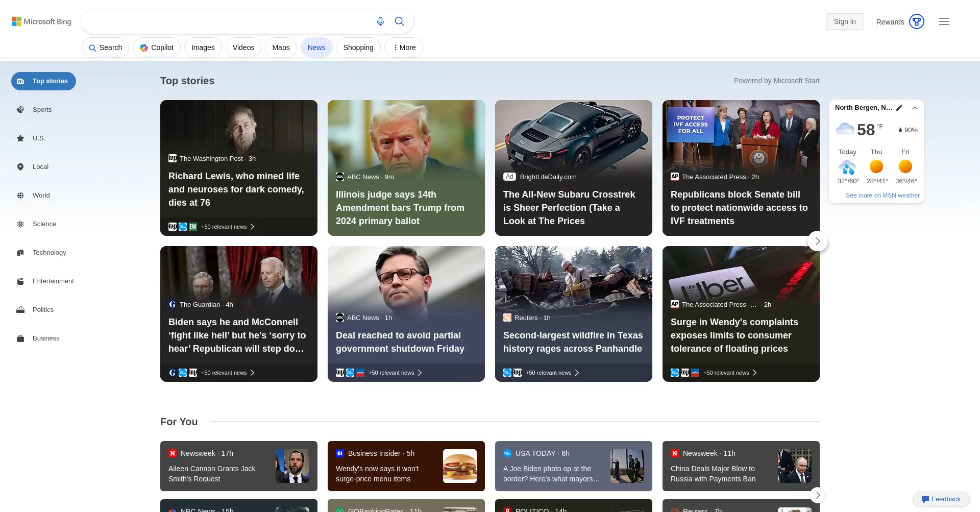
Task: Click the Reuters source label on wildfire card
Action: (x=526, y=318)
